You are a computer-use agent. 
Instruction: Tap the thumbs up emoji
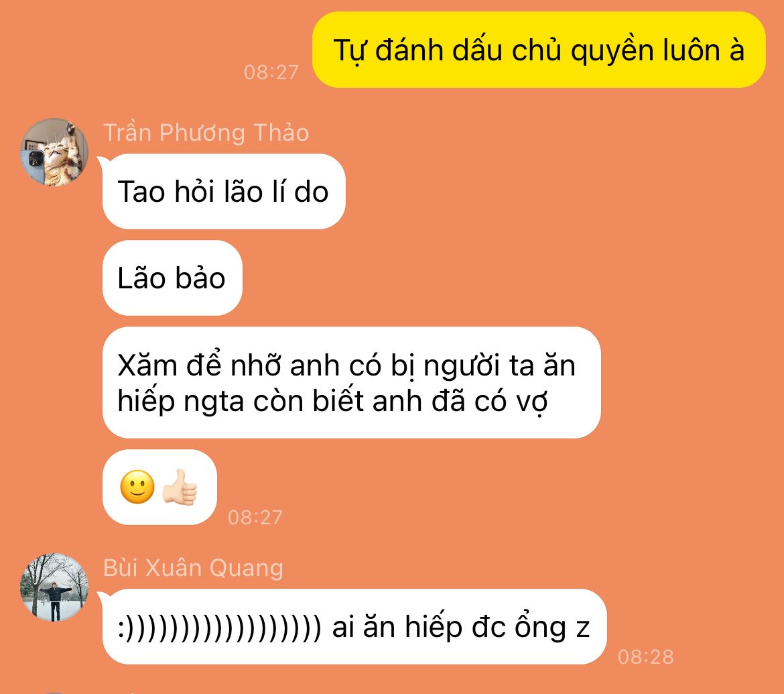tap(180, 487)
